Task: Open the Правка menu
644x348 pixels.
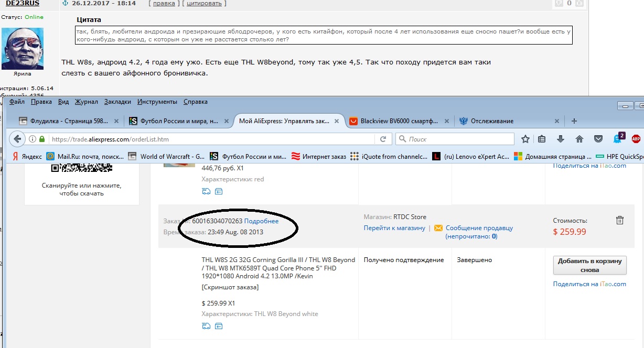Action: coord(41,102)
